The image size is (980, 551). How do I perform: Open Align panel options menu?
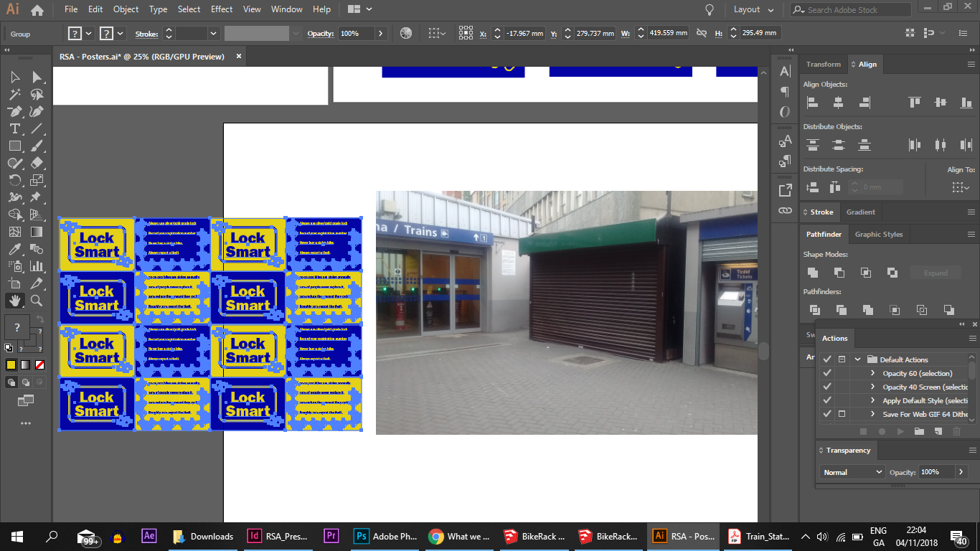pyautogui.click(x=972, y=64)
